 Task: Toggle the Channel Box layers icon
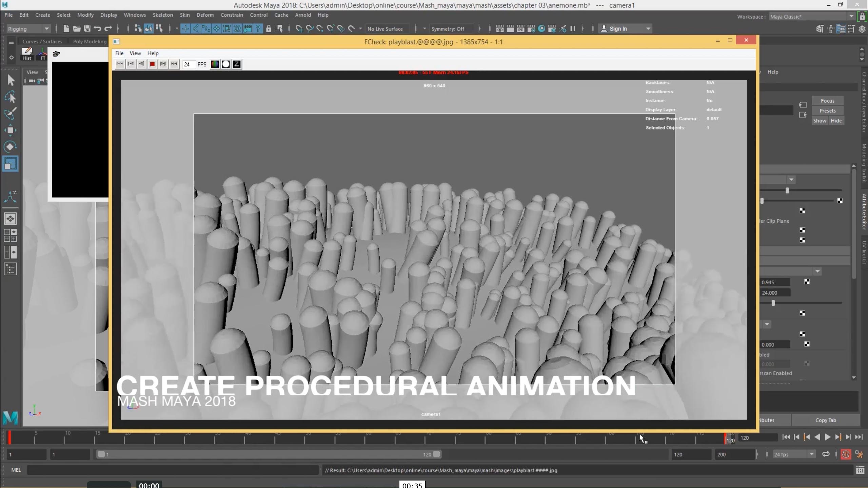862,29
